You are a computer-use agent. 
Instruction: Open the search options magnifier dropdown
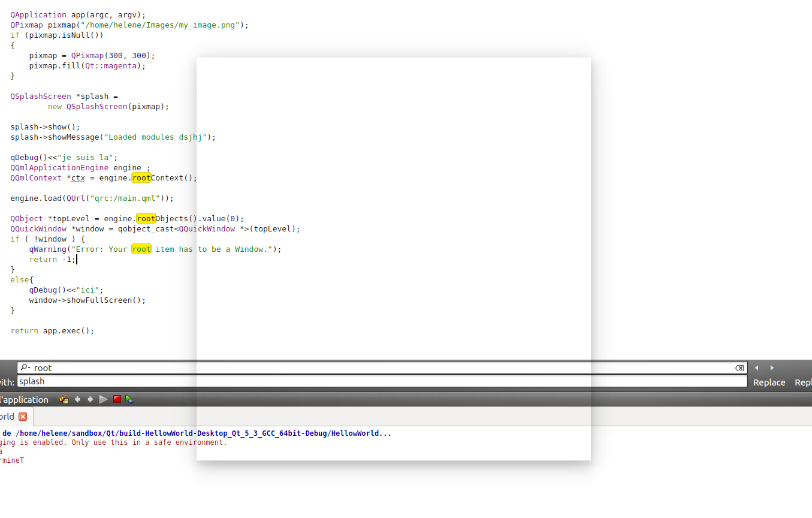25,368
